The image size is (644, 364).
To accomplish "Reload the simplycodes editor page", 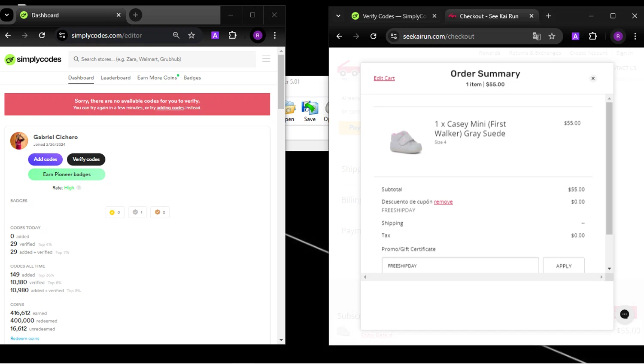I will click(x=42, y=35).
